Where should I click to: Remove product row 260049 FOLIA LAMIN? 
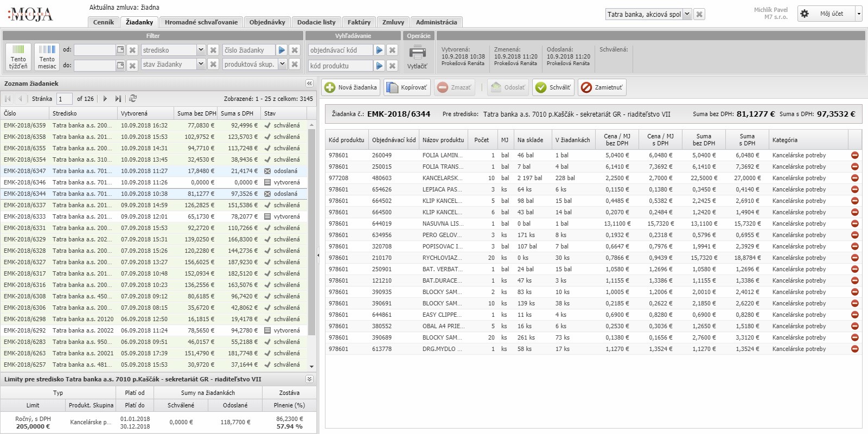(x=855, y=155)
